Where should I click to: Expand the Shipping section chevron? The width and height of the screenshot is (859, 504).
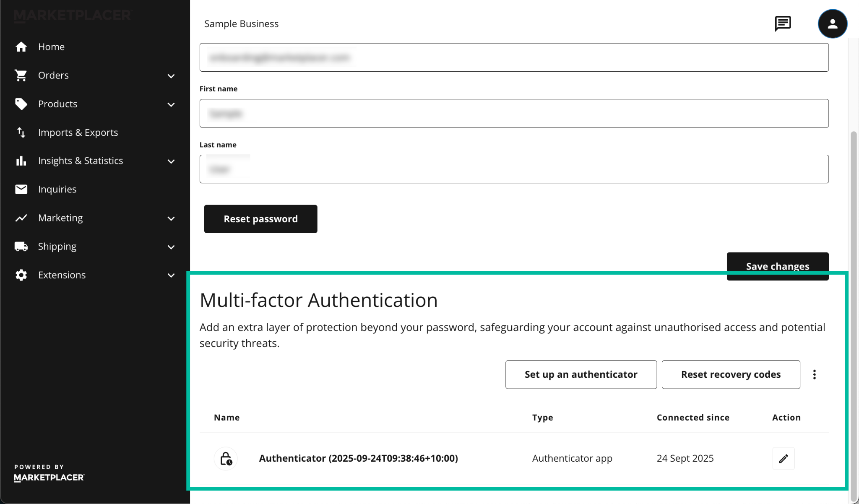point(171,247)
